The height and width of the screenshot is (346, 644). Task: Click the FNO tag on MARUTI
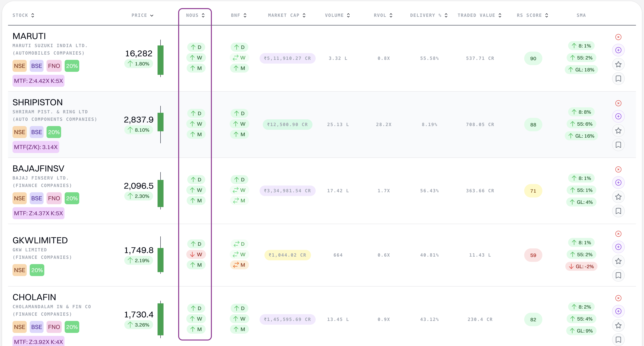pos(54,66)
